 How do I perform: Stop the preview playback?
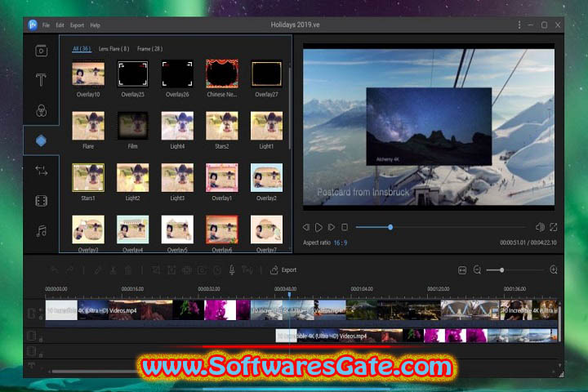click(x=345, y=227)
